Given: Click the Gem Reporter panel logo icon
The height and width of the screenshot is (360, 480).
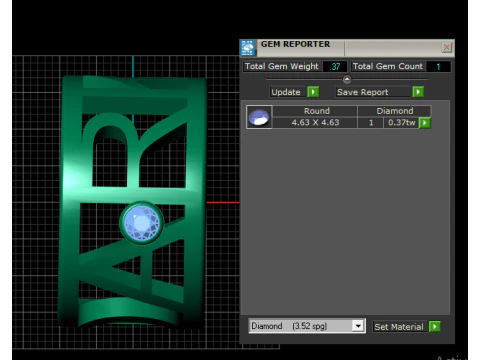Looking at the screenshot, I should coord(248,48).
